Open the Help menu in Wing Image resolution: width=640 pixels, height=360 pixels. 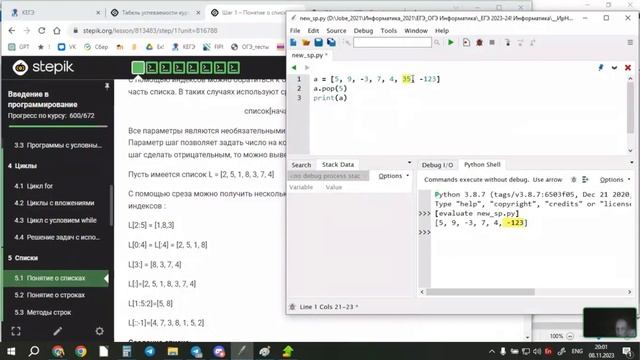442,31
